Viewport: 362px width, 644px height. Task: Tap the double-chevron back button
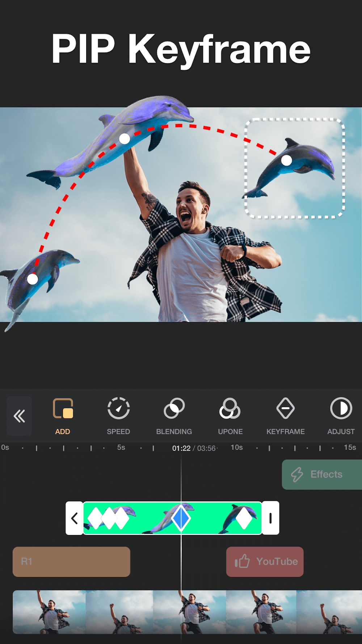[x=19, y=416]
